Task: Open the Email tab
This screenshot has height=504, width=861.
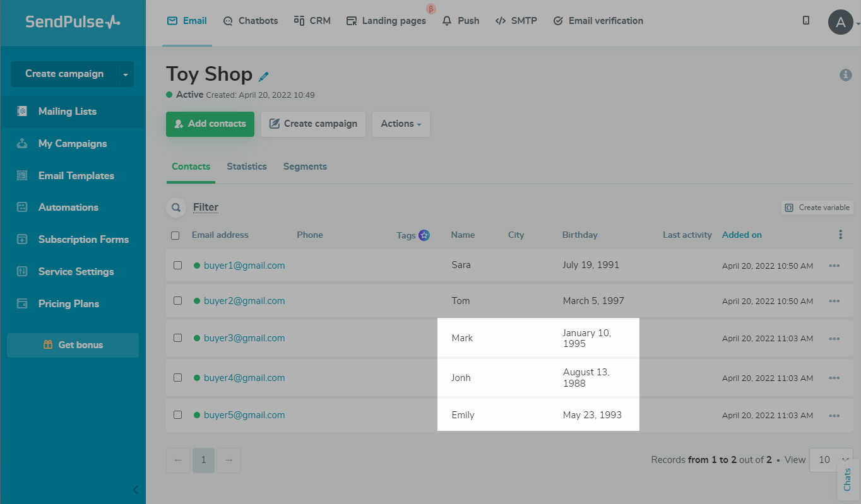Action: [x=187, y=21]
